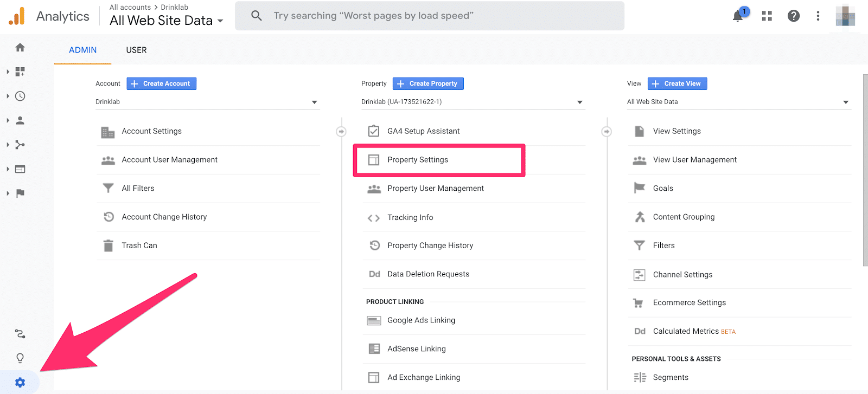Viewport: 868px width, 394px height.
Task: Open the three-dot more options menu
Action: (x=818, y=16)
